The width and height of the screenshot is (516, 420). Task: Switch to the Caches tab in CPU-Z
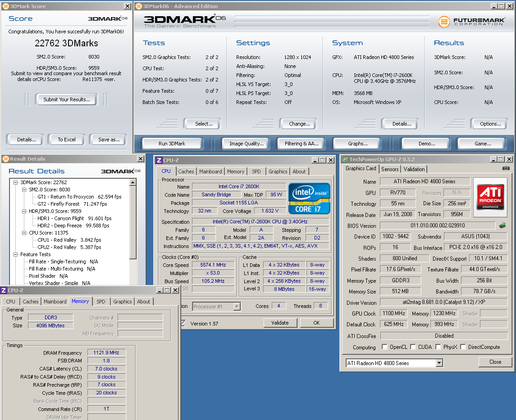click(186, 172)
